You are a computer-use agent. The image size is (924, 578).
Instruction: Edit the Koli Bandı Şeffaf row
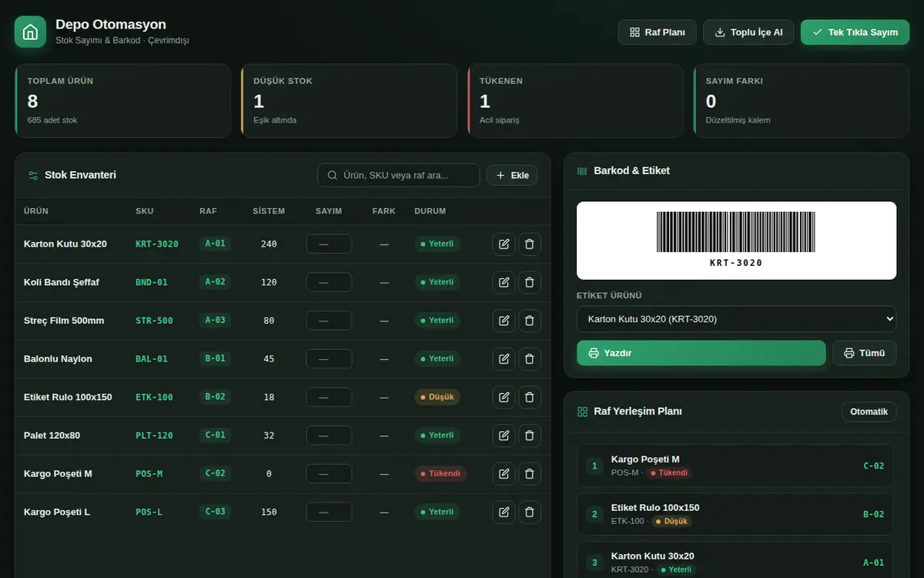(x=504, y=282)
